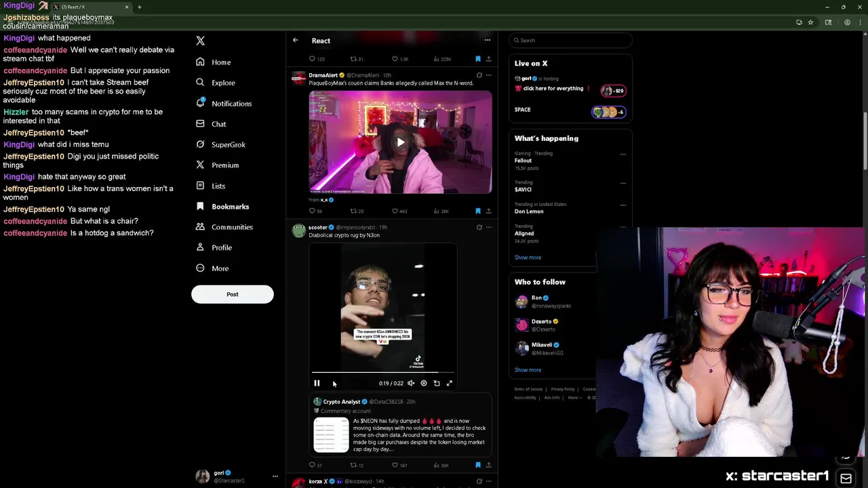Remove bookmark from DramaAlert post
868x488 pixels.
tap(478, 211)
